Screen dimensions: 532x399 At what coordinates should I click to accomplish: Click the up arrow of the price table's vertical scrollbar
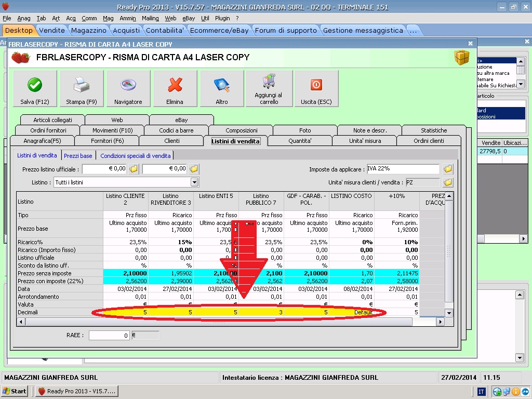(x=449, y=196)
